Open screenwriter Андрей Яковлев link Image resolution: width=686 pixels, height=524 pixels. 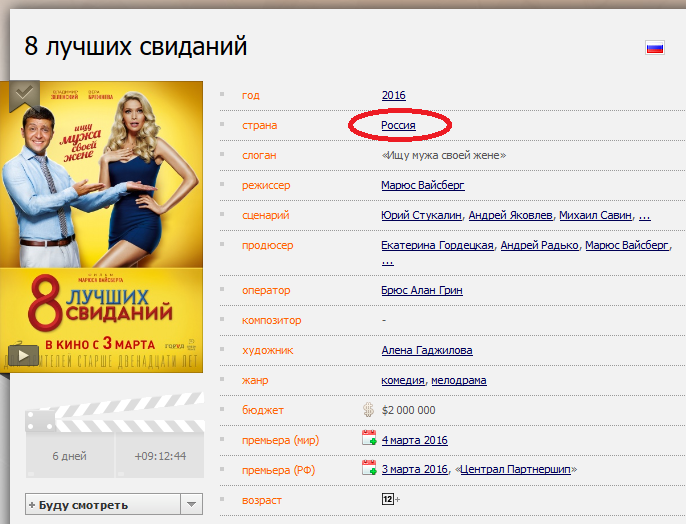point(511,215)
